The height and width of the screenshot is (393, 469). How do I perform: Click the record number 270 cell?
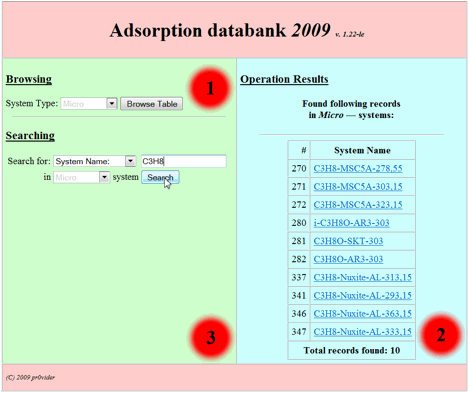tap(299, 168)
